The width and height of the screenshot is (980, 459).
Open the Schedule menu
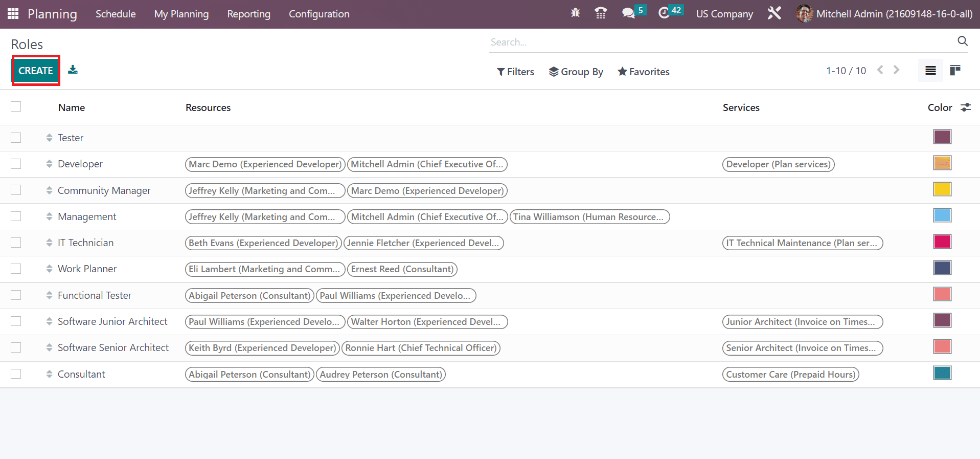[x=116, y=14]
